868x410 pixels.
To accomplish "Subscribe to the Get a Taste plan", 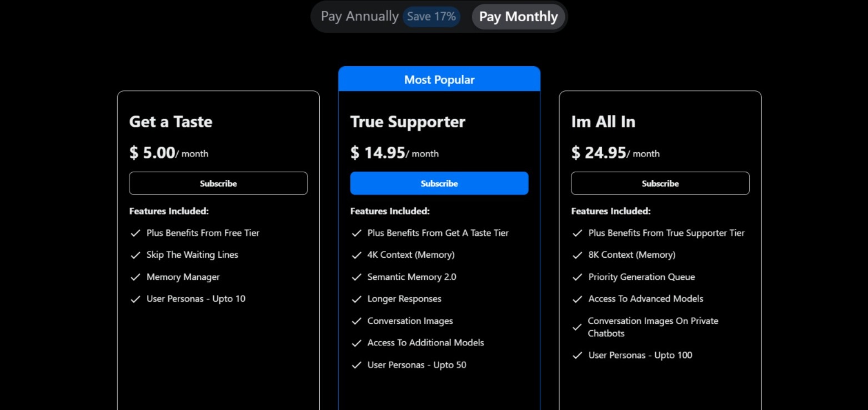I will point(218,183).
